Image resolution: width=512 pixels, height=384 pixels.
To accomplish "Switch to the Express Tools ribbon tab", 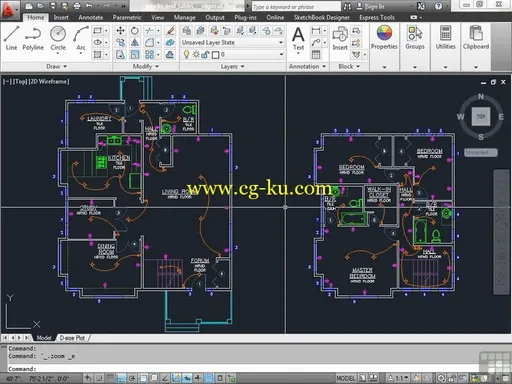I will 377,17.
